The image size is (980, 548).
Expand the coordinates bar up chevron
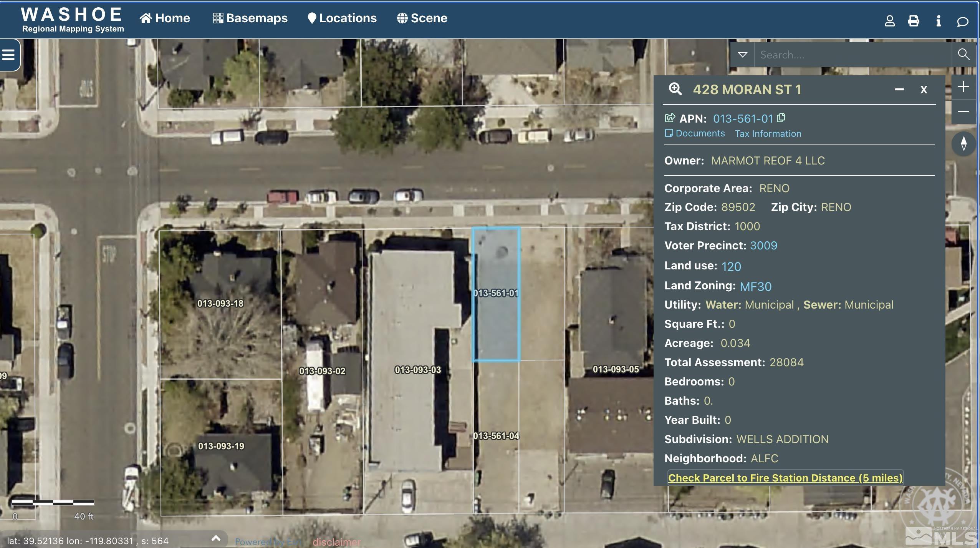click(216, 538)
